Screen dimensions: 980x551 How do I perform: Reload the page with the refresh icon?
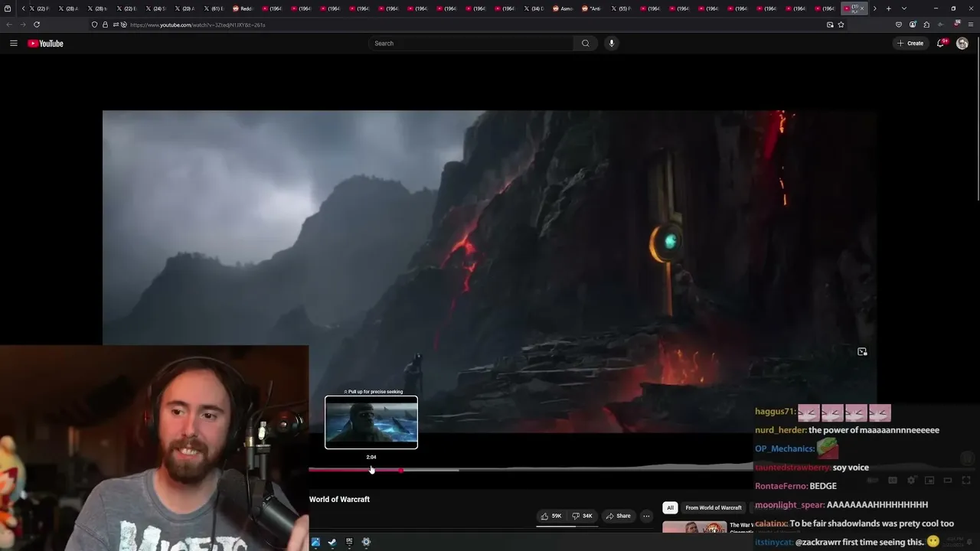pos(37,24)
